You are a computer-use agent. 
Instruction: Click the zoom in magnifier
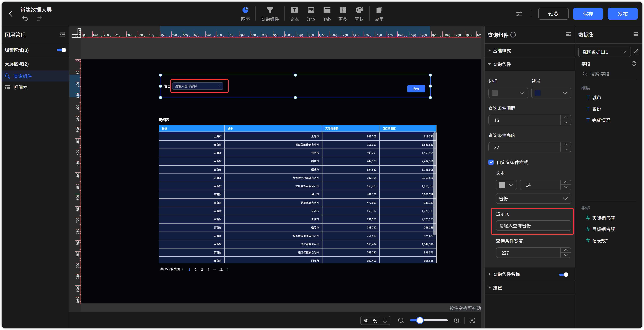pyautogui.click(x=457, y=320)
